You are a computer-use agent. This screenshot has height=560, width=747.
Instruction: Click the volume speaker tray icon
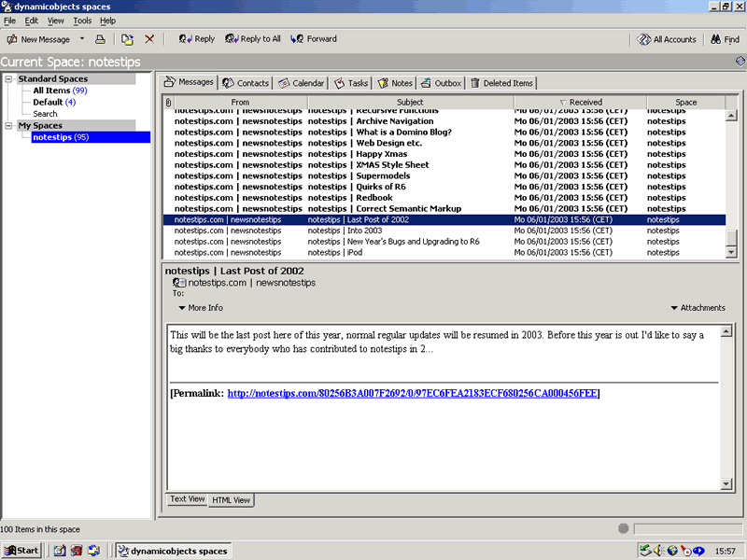tap(658, 551)
